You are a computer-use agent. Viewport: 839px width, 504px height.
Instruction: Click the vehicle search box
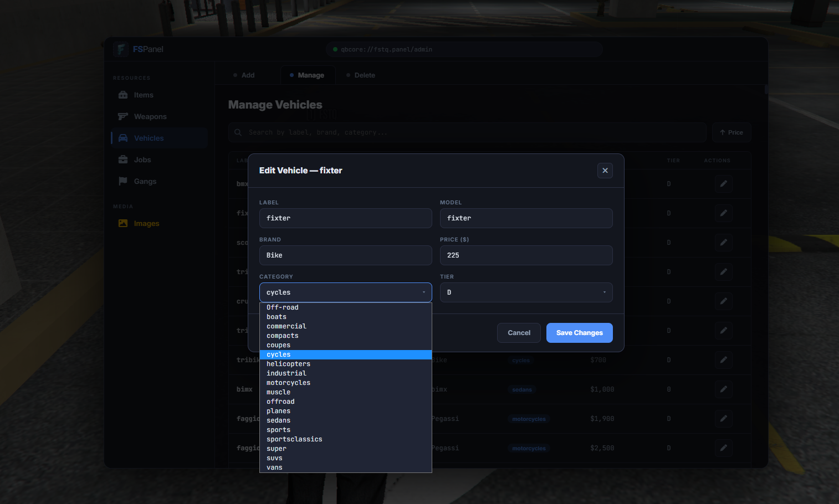click(467, 132)
